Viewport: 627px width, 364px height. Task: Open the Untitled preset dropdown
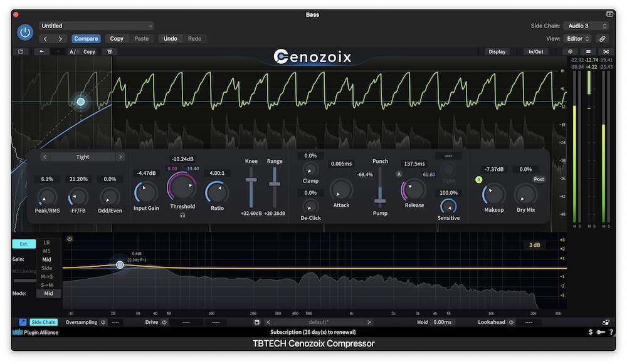coord(96,26)
